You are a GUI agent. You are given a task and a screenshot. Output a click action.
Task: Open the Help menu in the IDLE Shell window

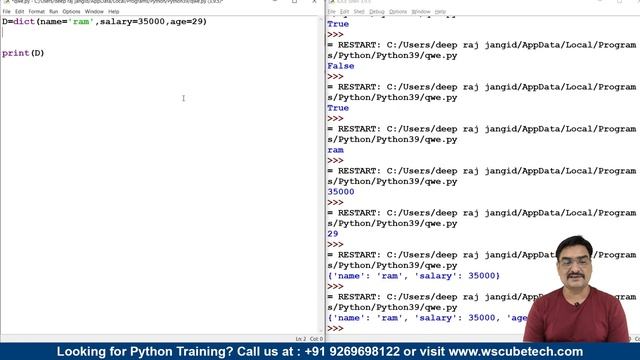pos(440,11)
